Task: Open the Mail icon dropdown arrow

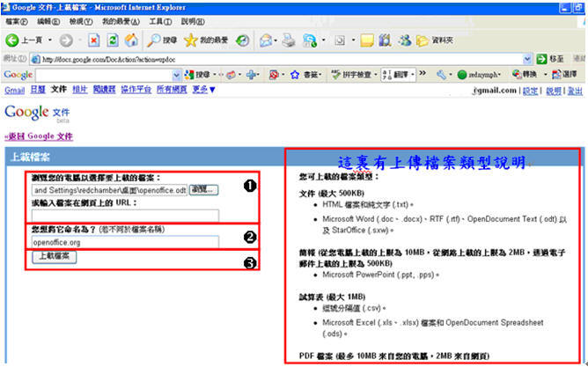Action: click(276, 40)
